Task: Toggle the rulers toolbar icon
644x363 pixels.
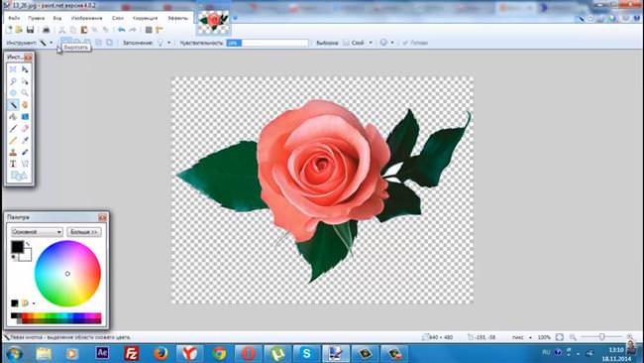Action: pos(160,30)
